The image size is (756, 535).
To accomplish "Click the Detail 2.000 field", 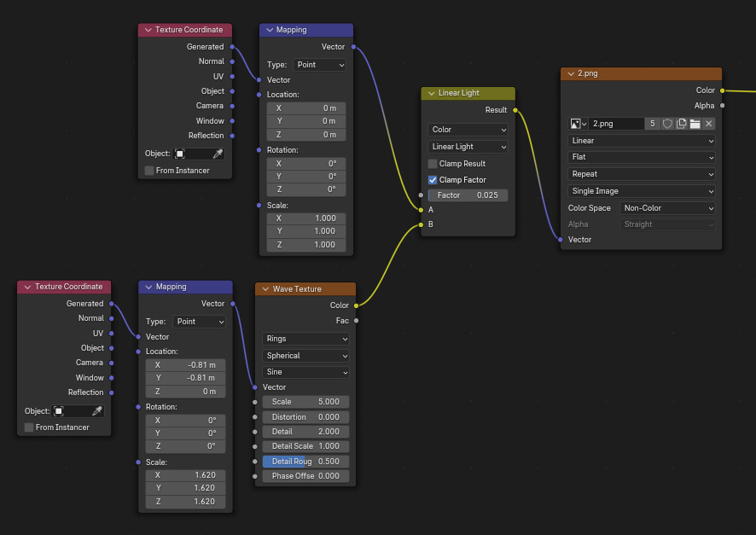I will (x=305, y=432).
